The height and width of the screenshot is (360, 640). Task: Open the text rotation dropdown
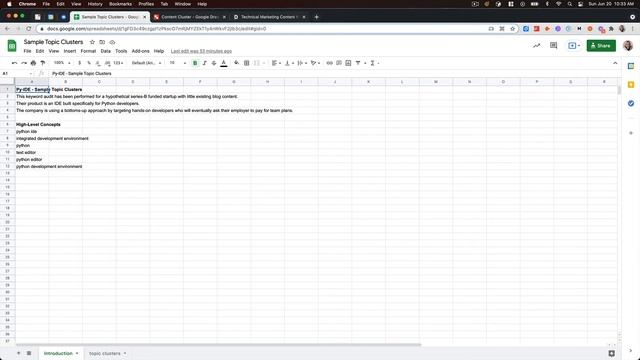(315, 63)
